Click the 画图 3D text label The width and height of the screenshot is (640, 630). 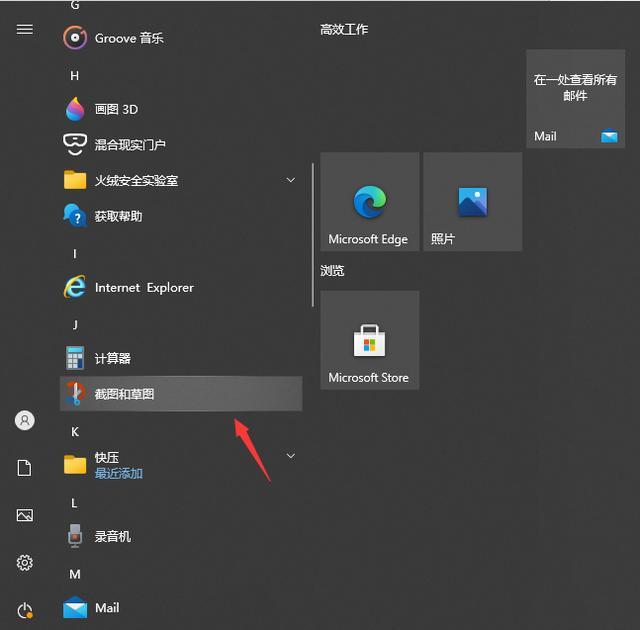[116, 109]
